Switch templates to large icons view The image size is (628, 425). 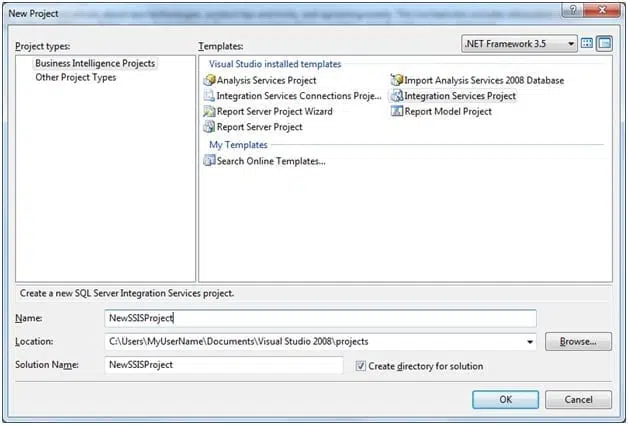587,43
